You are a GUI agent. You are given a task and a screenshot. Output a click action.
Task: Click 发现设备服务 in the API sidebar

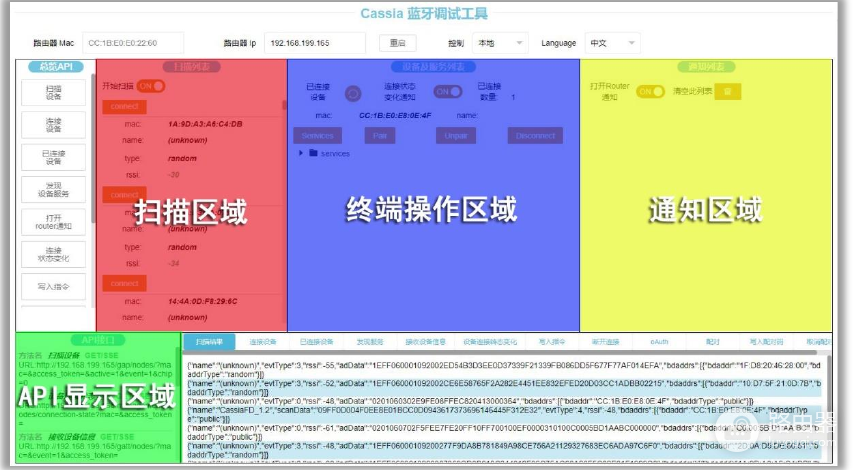(53, 190)
